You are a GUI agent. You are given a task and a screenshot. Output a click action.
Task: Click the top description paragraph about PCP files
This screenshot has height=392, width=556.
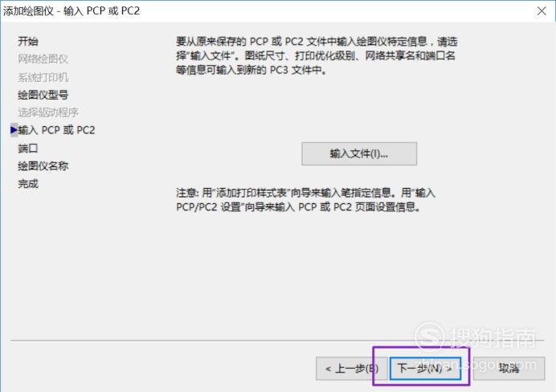317,55
